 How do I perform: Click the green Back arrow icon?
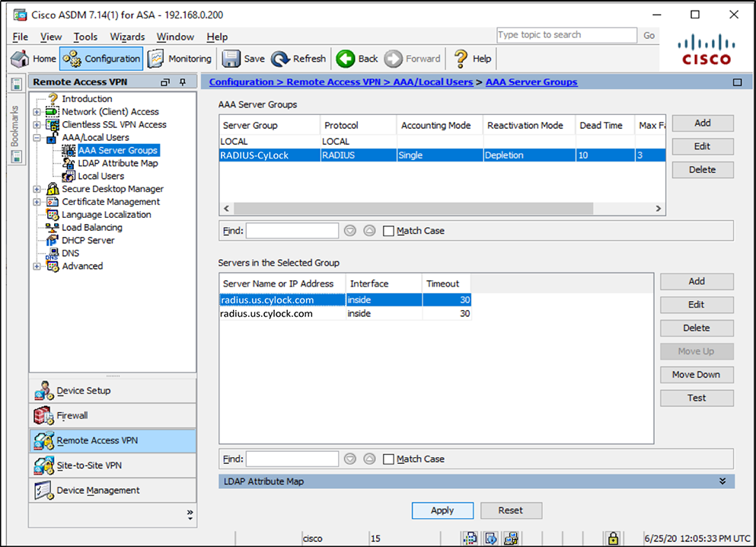tap(346, 59)
